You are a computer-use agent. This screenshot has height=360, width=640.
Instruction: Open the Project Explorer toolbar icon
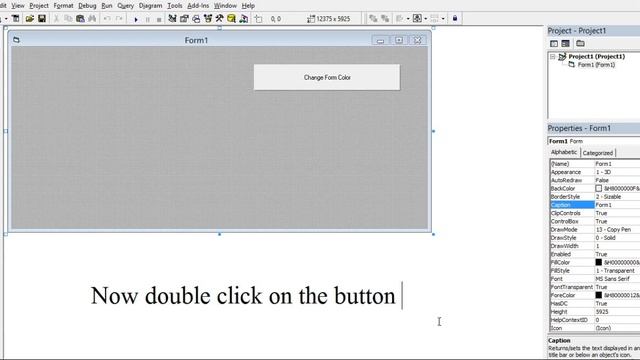point(172,19)
